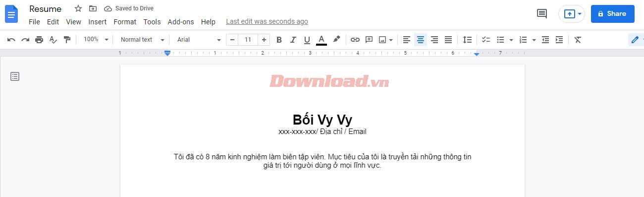Move document using folder icon
644x197 pixels.
(93, 8)
